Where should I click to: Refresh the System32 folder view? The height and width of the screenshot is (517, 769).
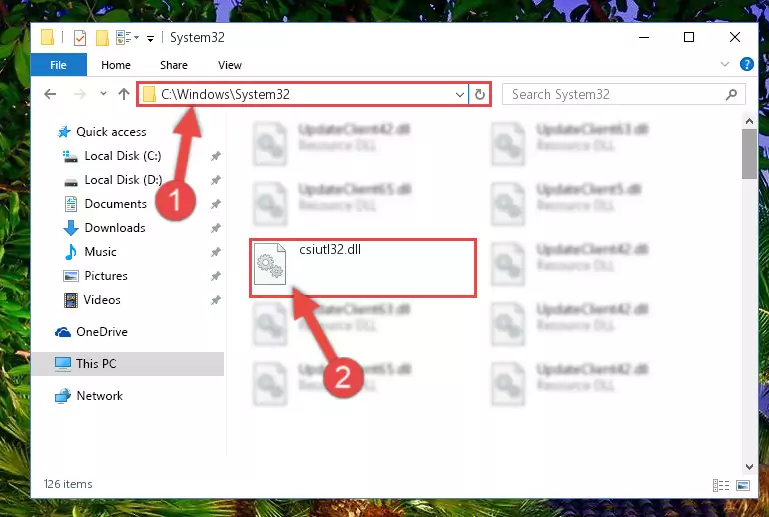pyautogui.click(x=480, y=94)
